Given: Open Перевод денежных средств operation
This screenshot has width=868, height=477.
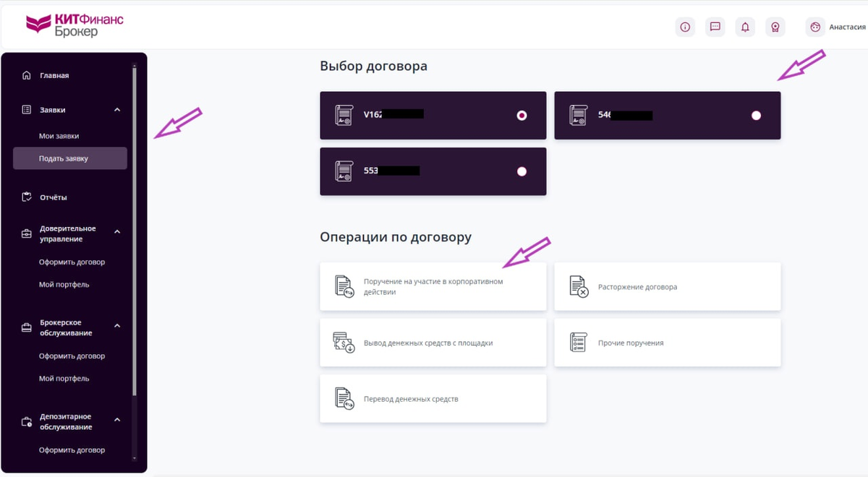Looking at the screenshot, I should pyautogui.click(x=433, y=399).
